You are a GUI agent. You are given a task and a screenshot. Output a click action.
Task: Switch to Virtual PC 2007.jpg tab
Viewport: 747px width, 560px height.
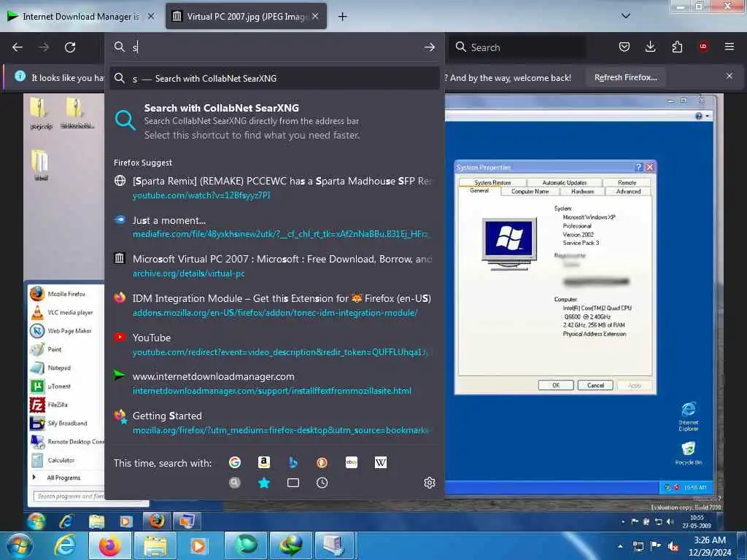tap(246, 17)
